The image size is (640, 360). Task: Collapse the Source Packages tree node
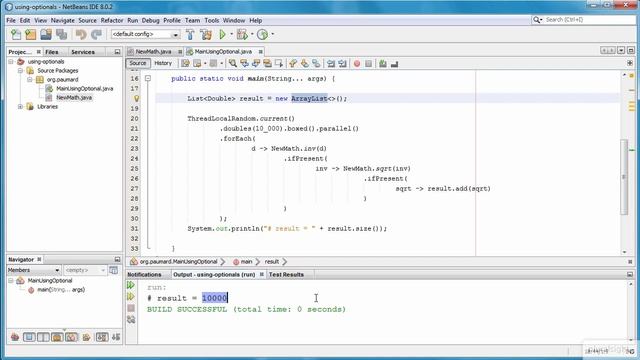(x=20, y=71)
